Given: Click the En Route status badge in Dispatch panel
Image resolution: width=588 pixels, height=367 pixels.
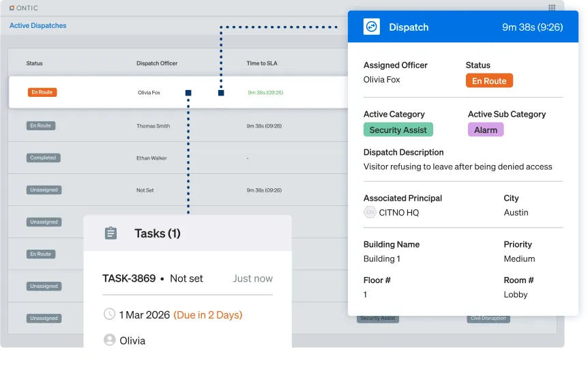Looking at the screenshot, I should coord(489,80).
